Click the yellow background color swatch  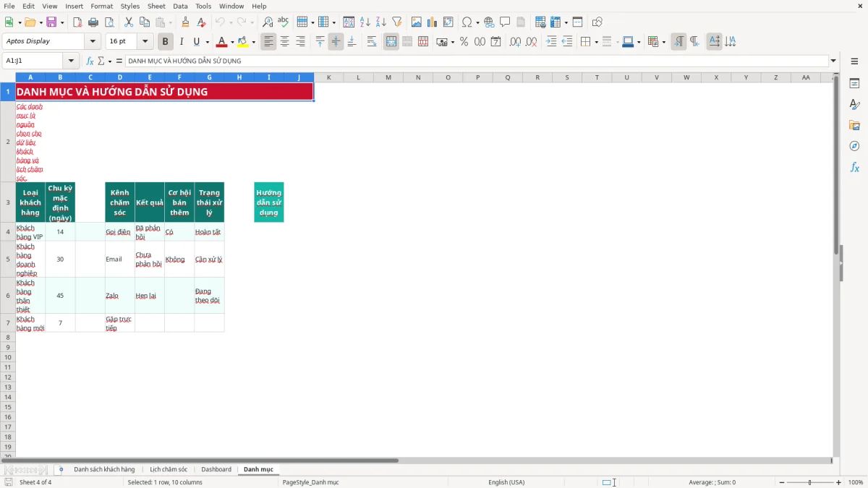pos(243,42)
